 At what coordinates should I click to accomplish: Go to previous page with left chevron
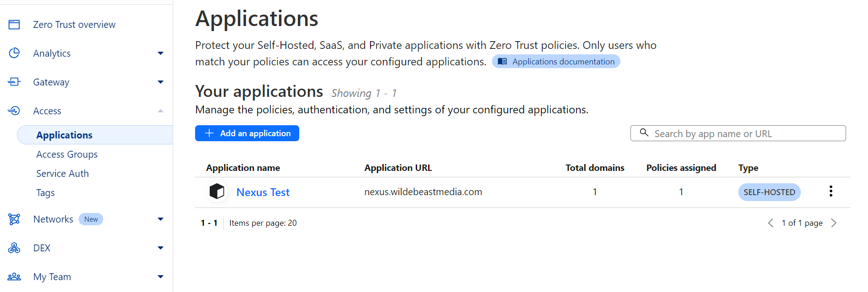click(771, 223)
